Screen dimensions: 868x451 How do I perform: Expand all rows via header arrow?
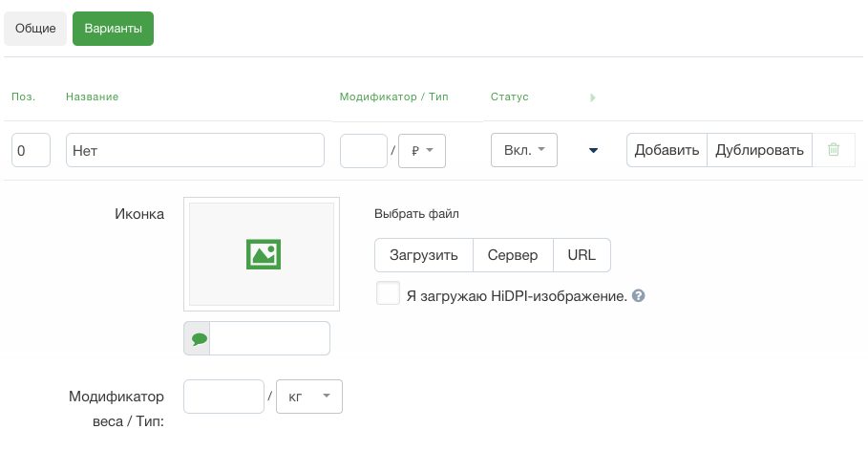pos(593,97)
